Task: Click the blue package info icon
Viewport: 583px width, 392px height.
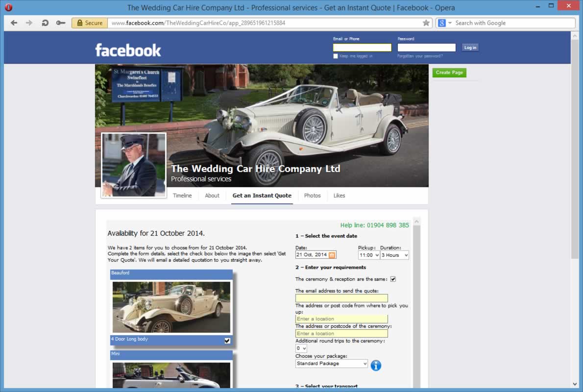Action: click(x=376, y=365)
